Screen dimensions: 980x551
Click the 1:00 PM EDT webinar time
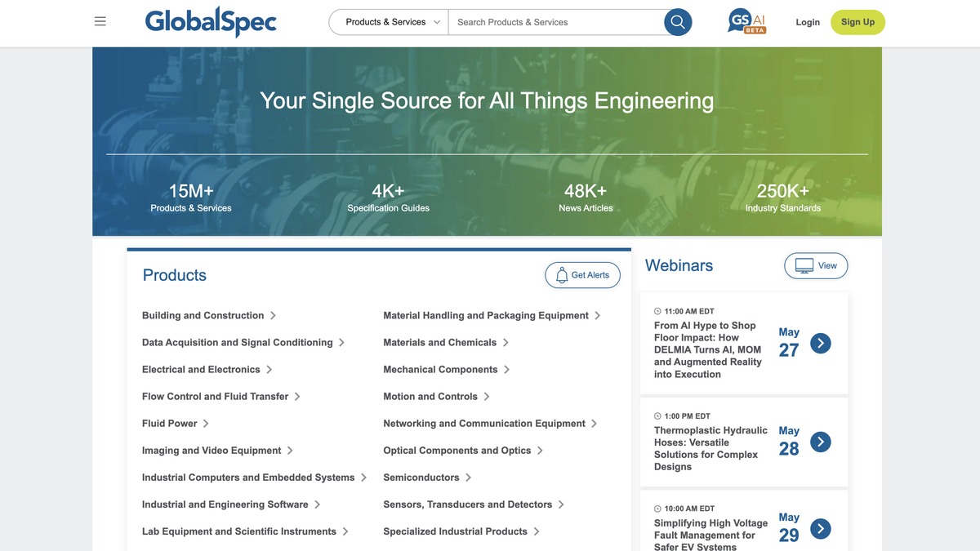(x=683, y=416)
